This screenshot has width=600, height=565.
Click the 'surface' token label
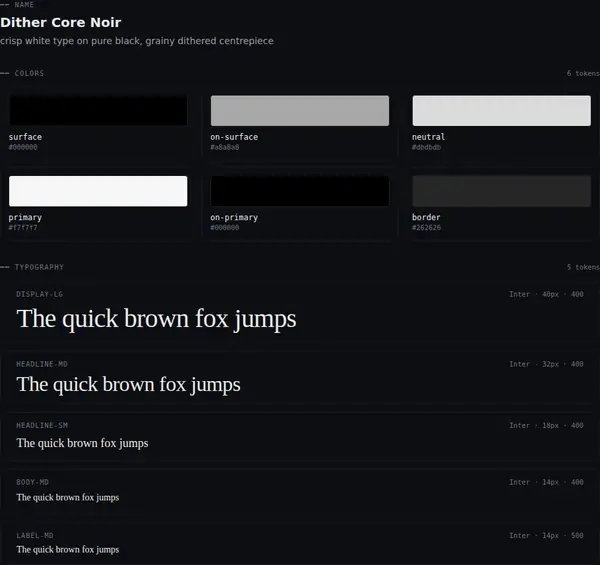(x=25, y=137)
